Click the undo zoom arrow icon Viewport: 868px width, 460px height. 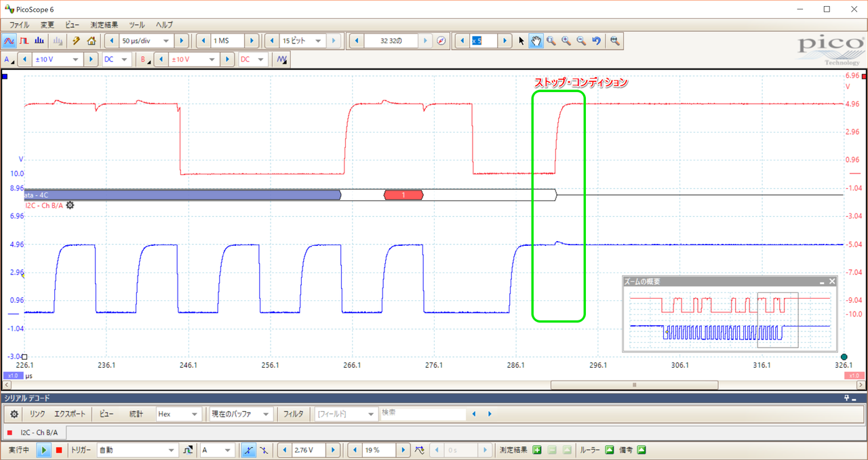(x=596, y=41)
